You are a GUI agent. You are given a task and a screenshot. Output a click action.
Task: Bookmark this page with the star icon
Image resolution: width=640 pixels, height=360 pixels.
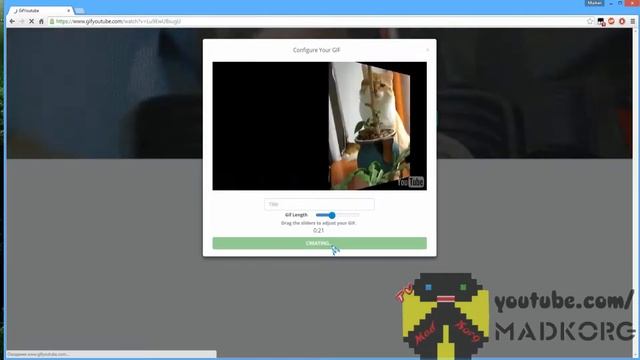coord(590,21)
